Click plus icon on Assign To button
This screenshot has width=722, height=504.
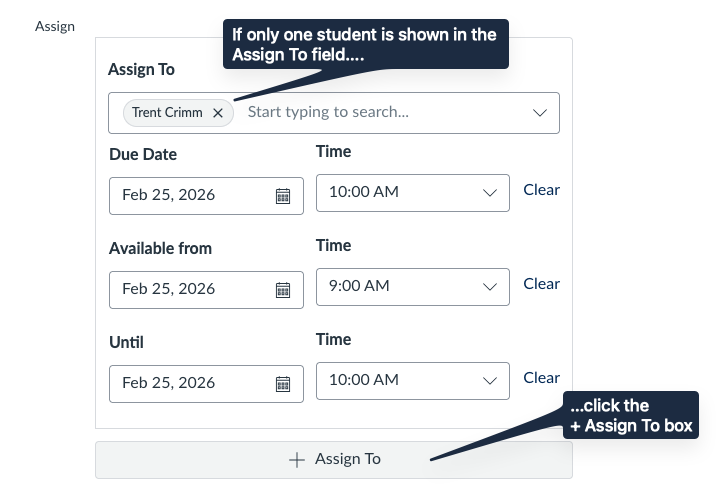click(296, 460)
